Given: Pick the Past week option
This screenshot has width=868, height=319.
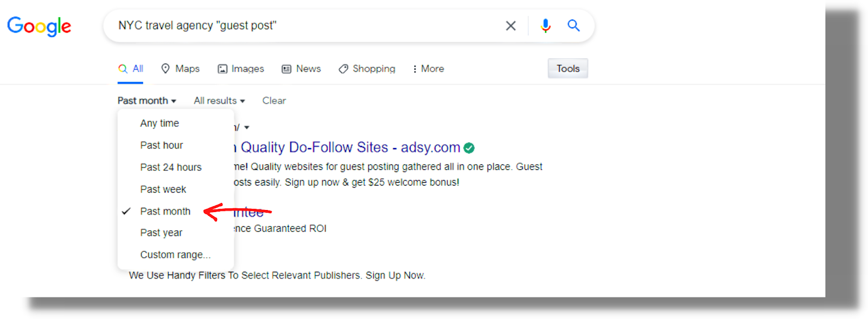Looking at the screenshot, I should tap(163, 189).
